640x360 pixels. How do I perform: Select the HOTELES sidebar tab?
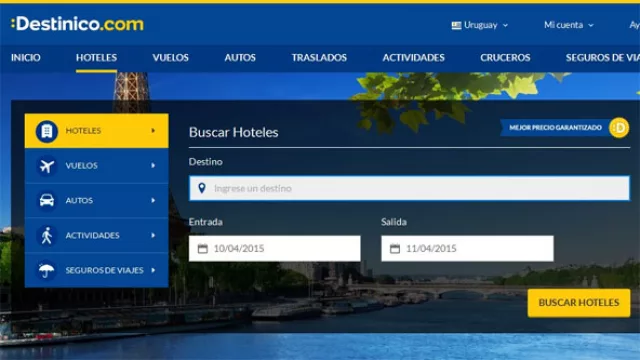[97, 131]
